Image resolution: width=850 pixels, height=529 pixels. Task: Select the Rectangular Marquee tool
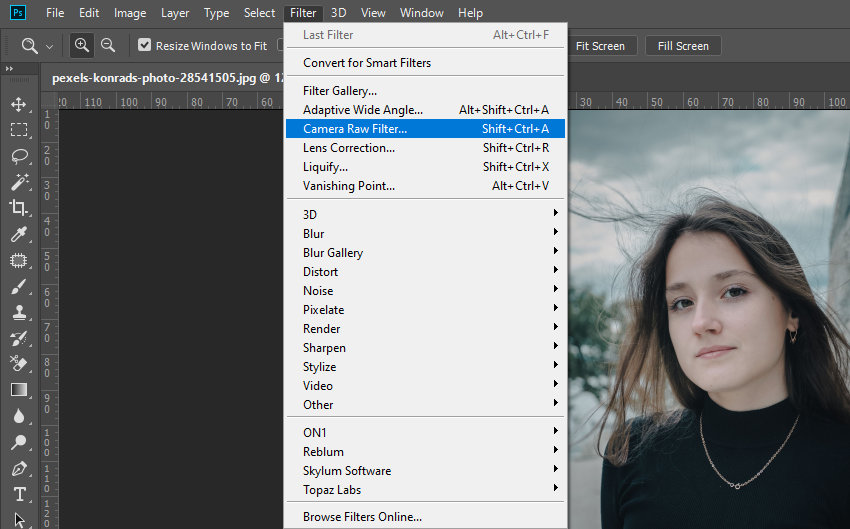tap(19, 130)
